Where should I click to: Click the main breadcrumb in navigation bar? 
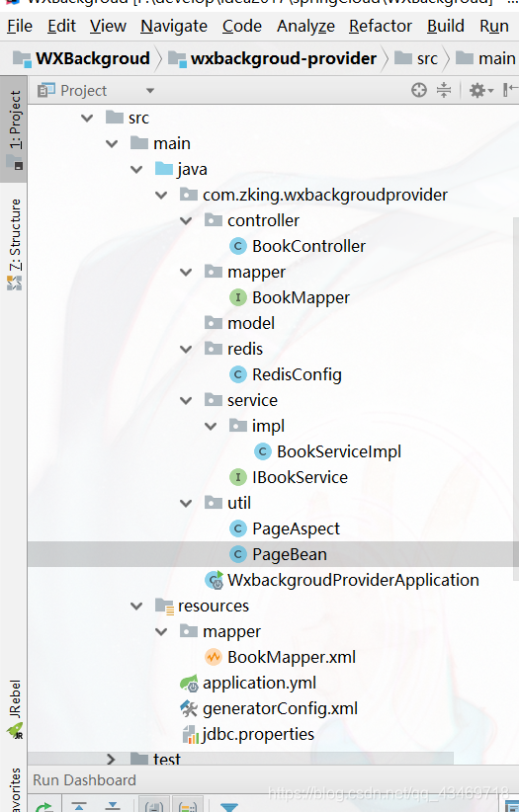tap(485, 58)
